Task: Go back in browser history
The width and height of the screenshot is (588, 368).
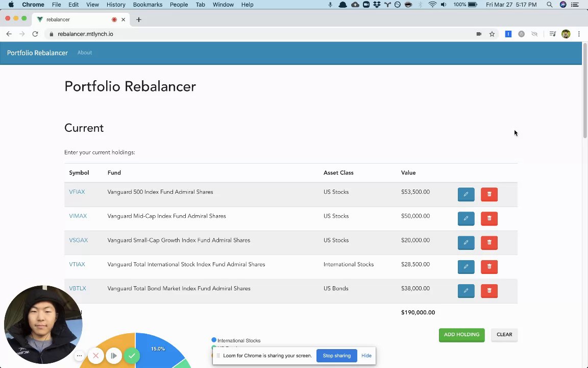Action: click(x=9, y=34)
